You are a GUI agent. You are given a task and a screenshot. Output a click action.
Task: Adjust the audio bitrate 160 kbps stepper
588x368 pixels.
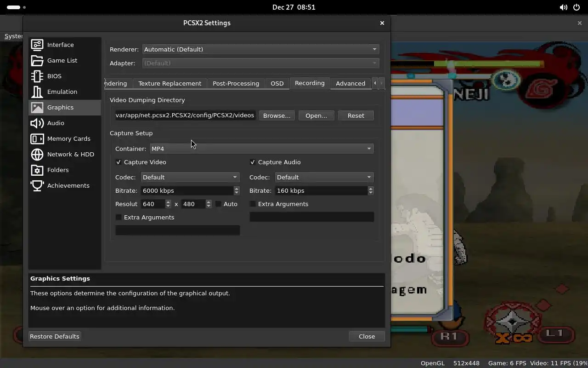[x=371, y=190]
